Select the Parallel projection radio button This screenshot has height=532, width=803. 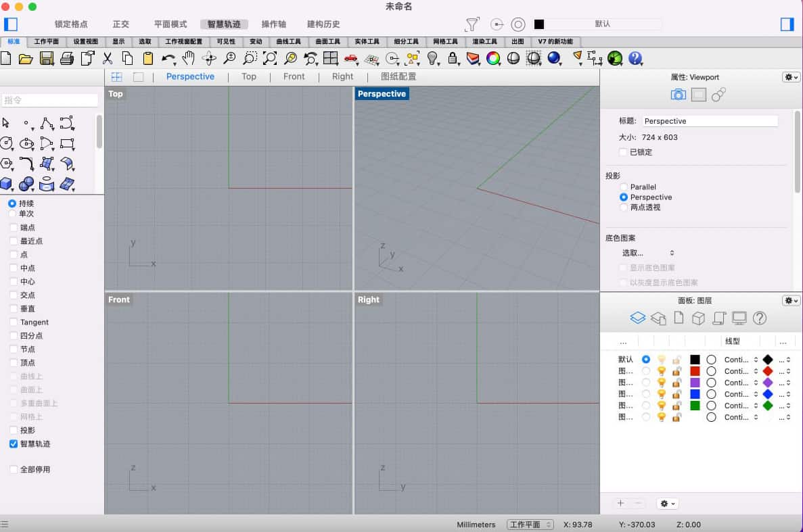[x=624, y=187]
